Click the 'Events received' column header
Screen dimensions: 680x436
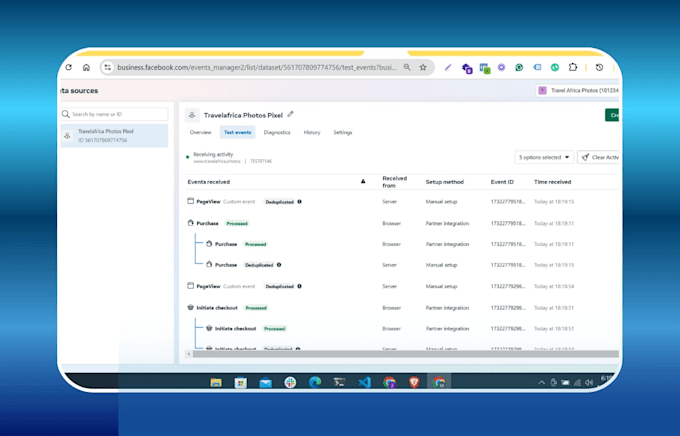(209, 182)
